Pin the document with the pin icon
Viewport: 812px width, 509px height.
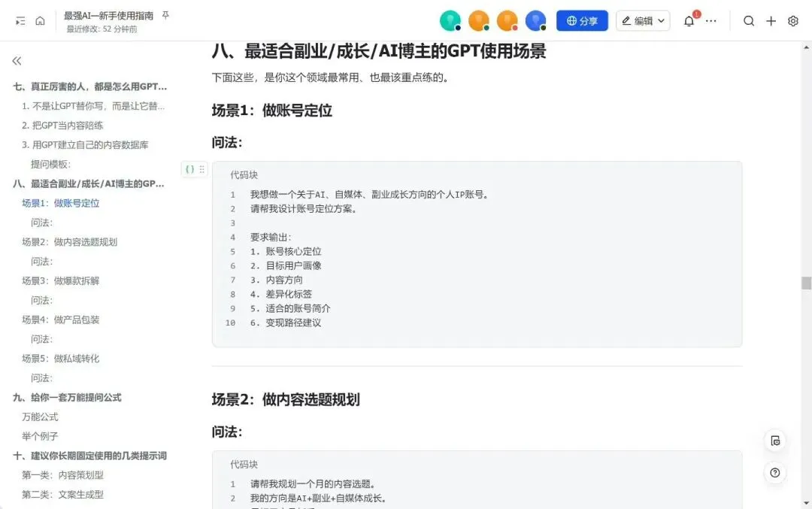pyautogui.click(x=165, y=14)
